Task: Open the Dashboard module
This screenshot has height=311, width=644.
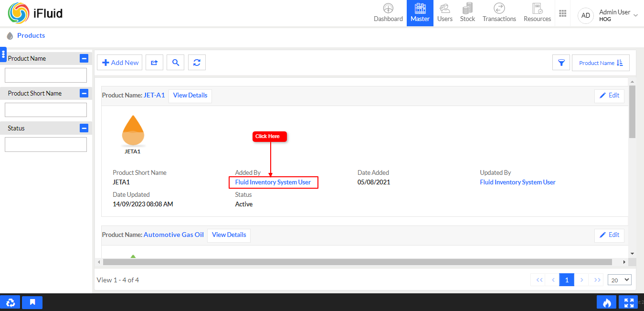Action: coord(388,13)
